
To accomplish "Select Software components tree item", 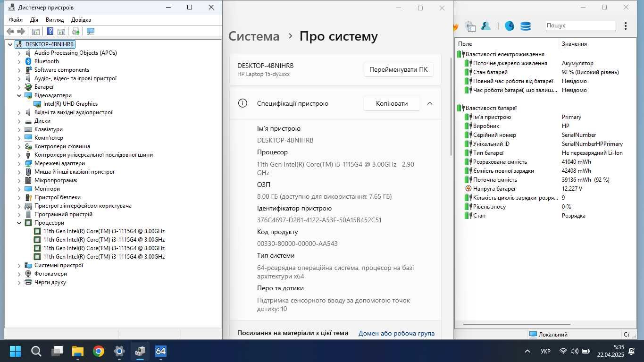I will [61, 70].
